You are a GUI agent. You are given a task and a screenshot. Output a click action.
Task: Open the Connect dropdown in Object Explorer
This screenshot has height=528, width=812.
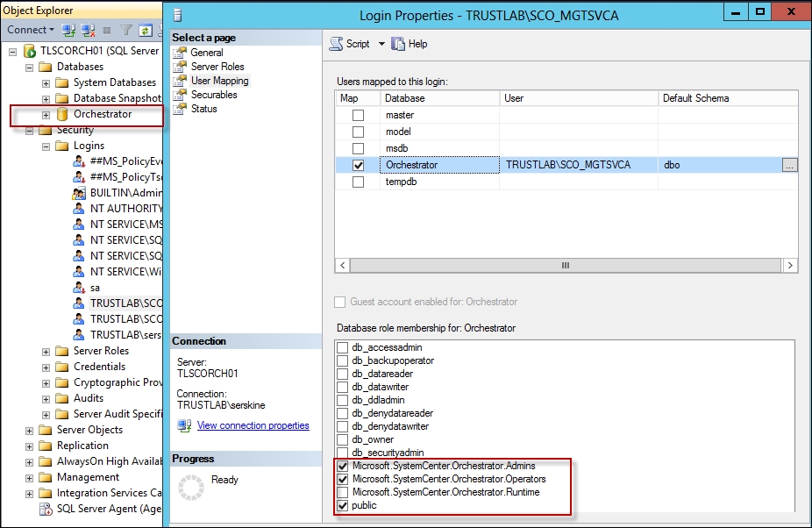[31, 30]
